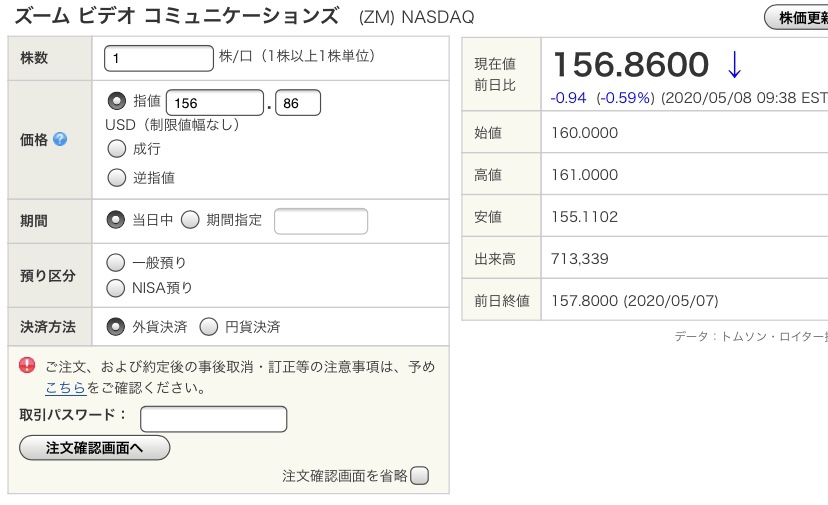Select the 成行 market order radio button
Screen dimensions: 828x505
(x=117, y=148)
